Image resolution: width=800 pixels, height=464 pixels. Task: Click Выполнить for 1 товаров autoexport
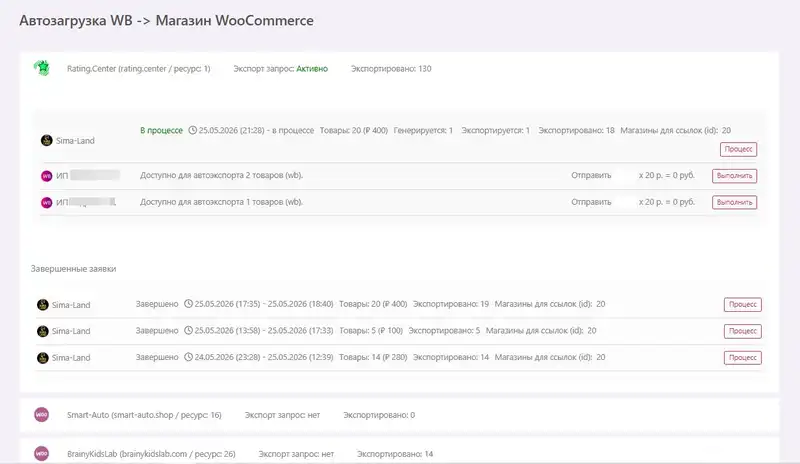734,202
